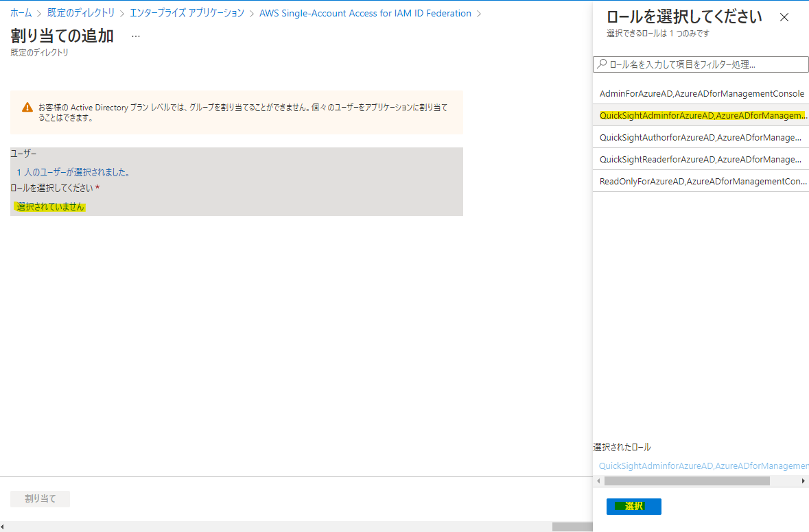The image size is (809, 532).
Task: Close the role selection panel
Action: pyautogui.click(x=784, y=18)
